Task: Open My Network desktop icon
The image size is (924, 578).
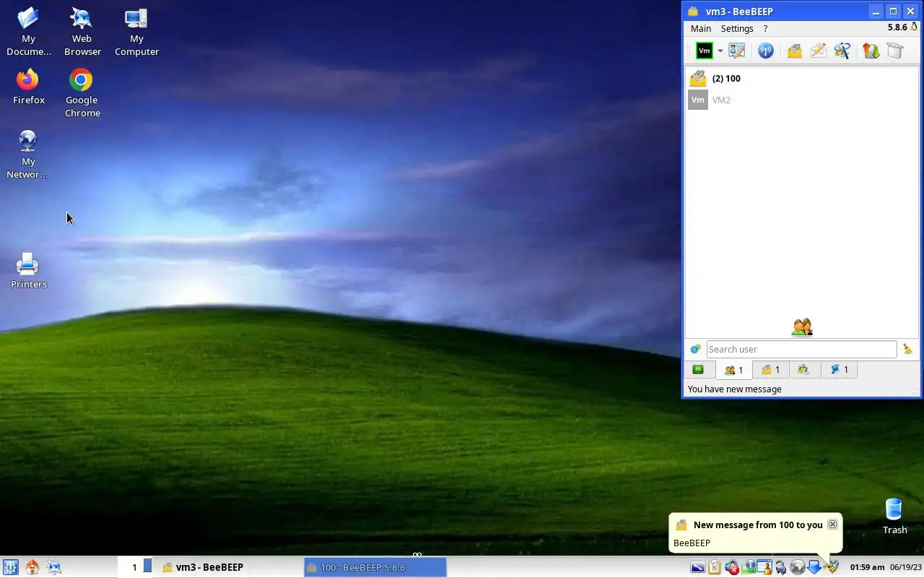Action: (x=28, y=155)
